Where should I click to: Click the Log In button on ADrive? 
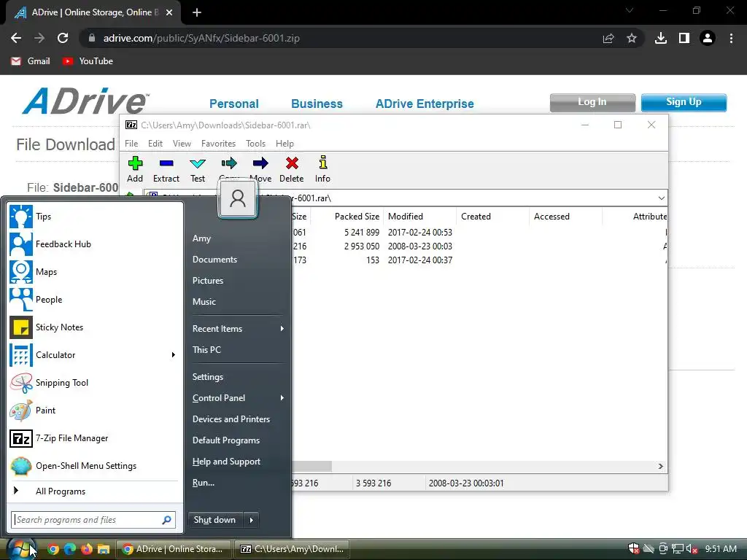[x=592, y=102]
